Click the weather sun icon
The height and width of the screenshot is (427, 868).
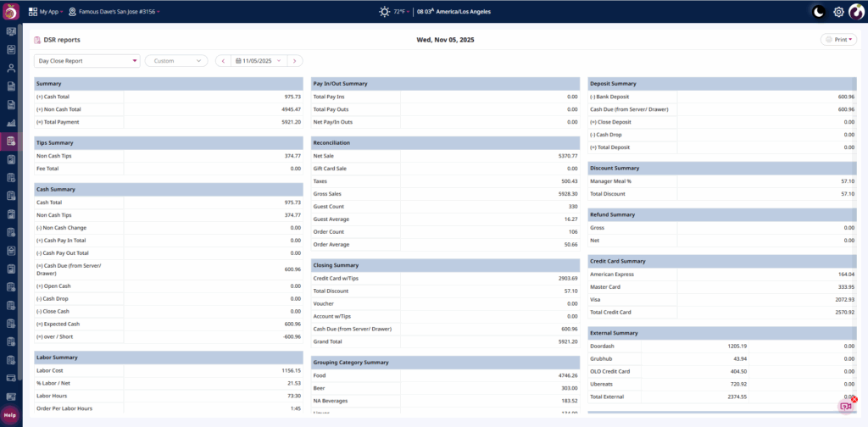click(x=385, y=12)
